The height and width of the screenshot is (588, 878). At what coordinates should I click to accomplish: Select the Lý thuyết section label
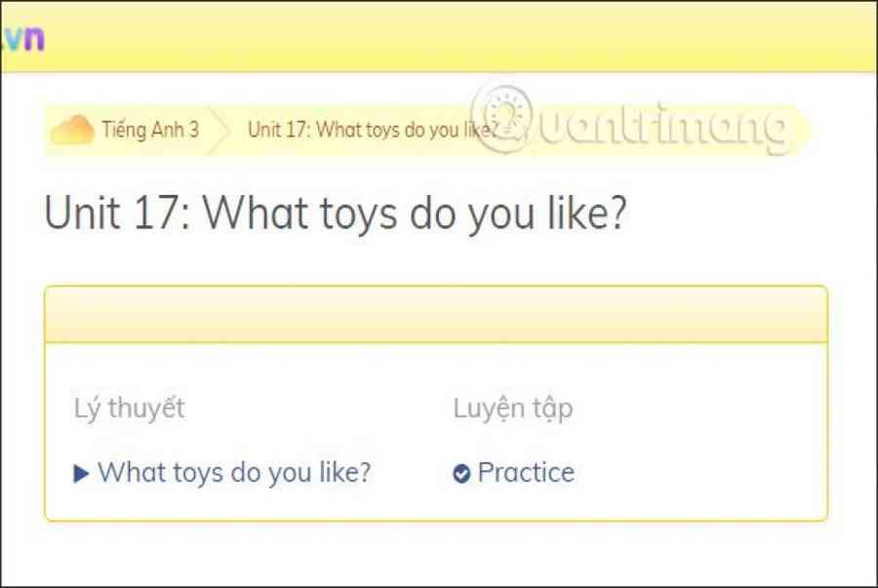pos(129,409)
